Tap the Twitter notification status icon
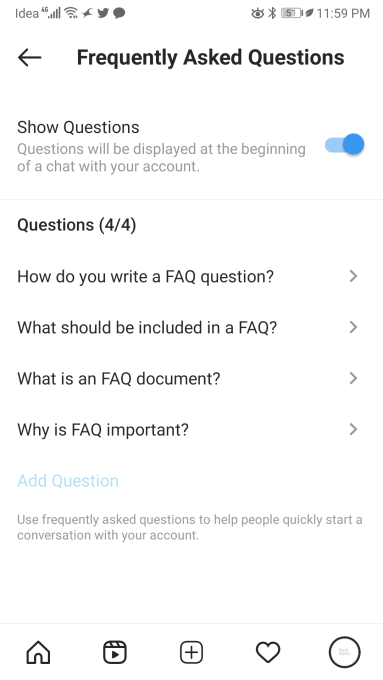The width and height of the screenshot is (383, 680). [103, 13]
